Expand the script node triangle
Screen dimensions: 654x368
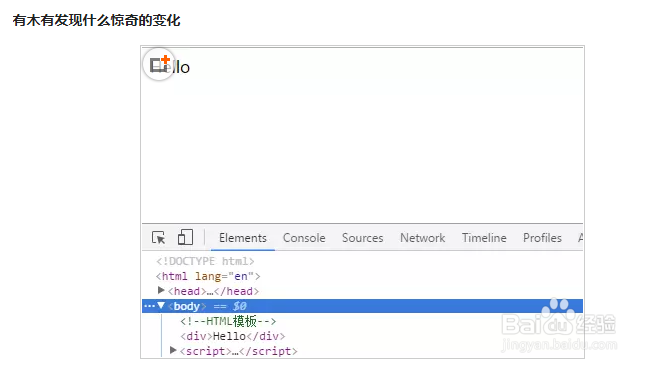pyautogui.click(x=173, y=350)
